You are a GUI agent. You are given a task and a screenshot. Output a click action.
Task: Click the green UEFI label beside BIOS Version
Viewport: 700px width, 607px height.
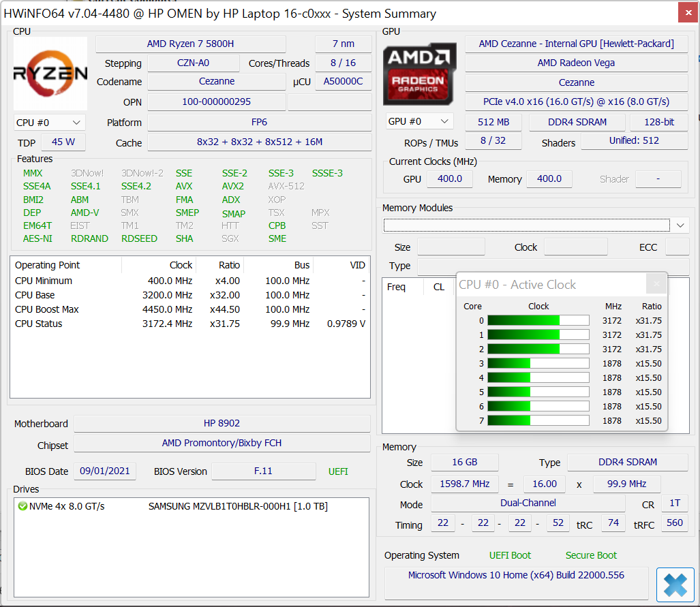(338, 471)
